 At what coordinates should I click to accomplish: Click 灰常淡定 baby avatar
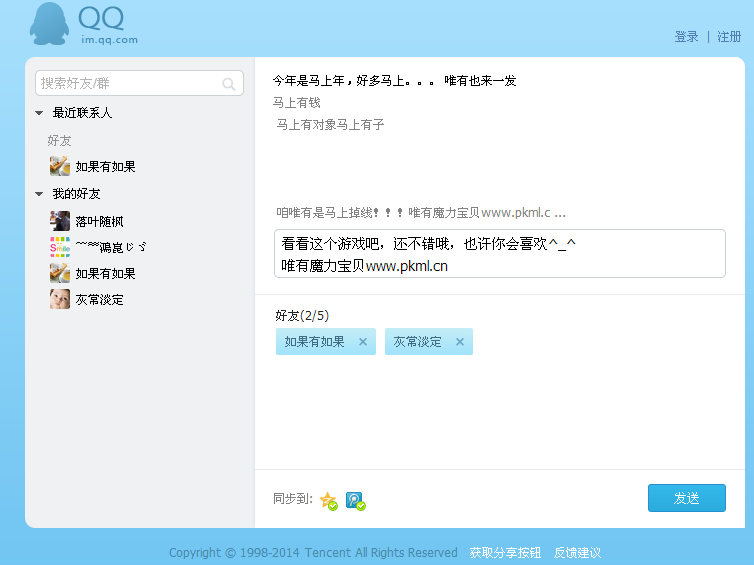[60, 299]
